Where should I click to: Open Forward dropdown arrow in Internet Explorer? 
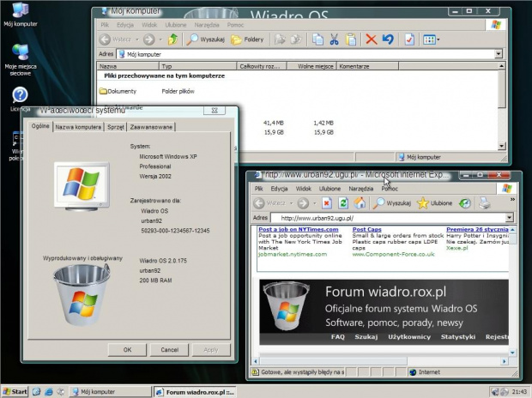pos(315,203)
